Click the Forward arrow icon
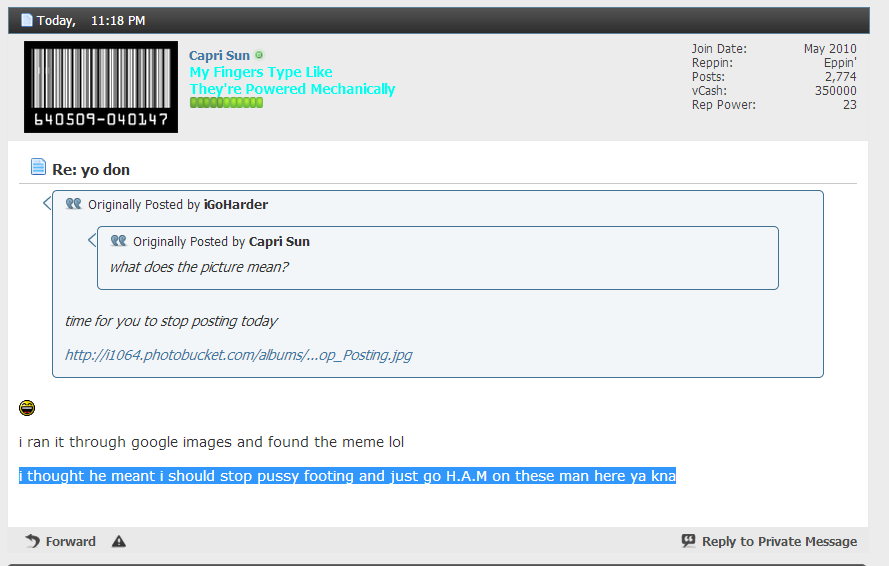This screenshot has width=889, height=566. (33, 541)
